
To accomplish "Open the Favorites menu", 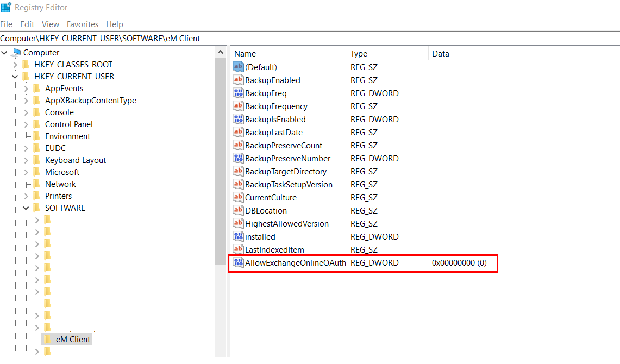I will (83, 24).
